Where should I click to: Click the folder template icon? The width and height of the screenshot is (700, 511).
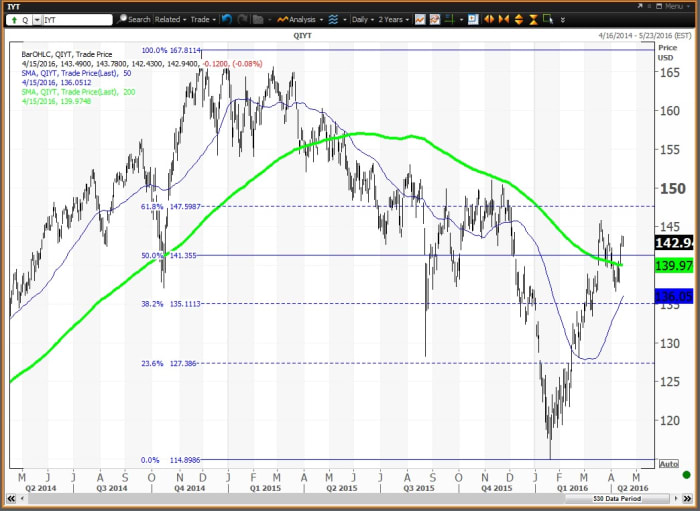258,20
